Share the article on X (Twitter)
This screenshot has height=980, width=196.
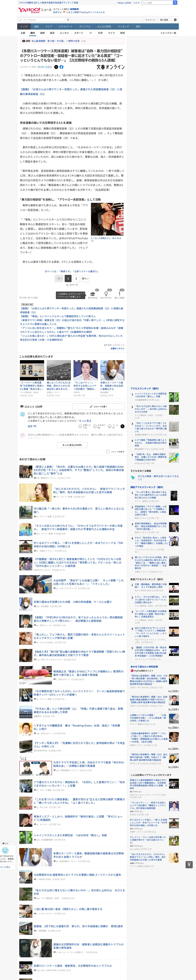coord(56,67)
